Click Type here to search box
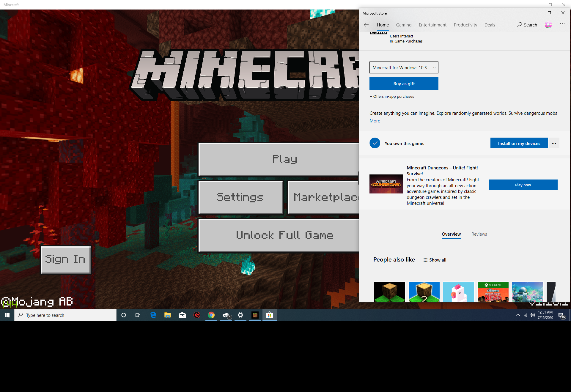Viewport: 571px width, 392px height. pos(65,315)
